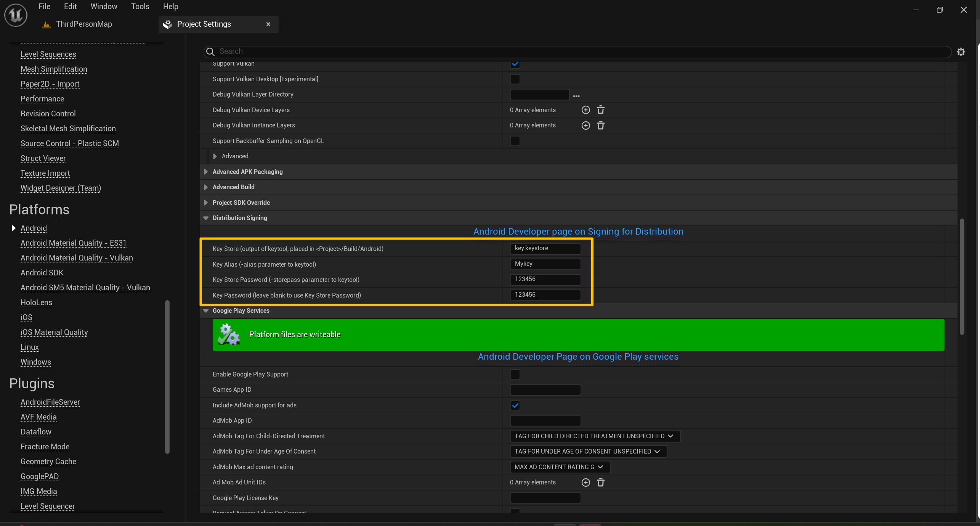Toggle Support Backbuffer Sampling on OpenGL
980x526 pixels.
point(515,141)
